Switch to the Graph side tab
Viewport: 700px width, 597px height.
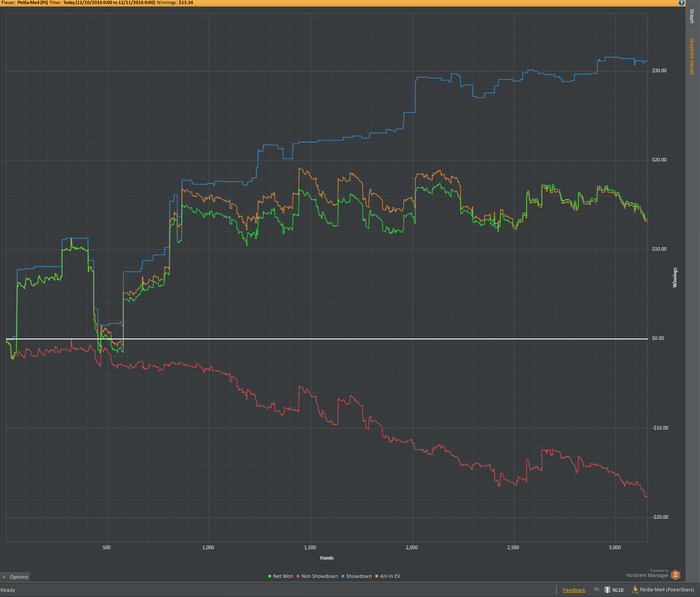click(692, 17)
